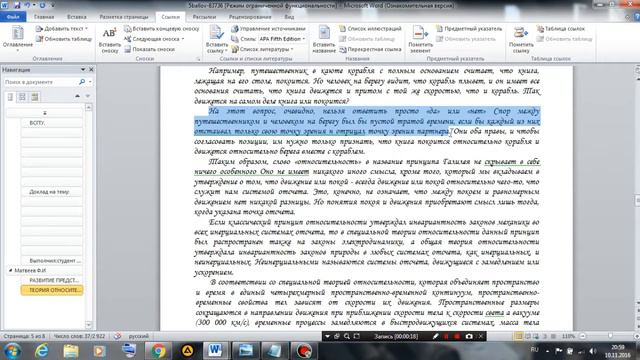
Task: Click the zoom slider handle
Action: click(x=610, y=336)
